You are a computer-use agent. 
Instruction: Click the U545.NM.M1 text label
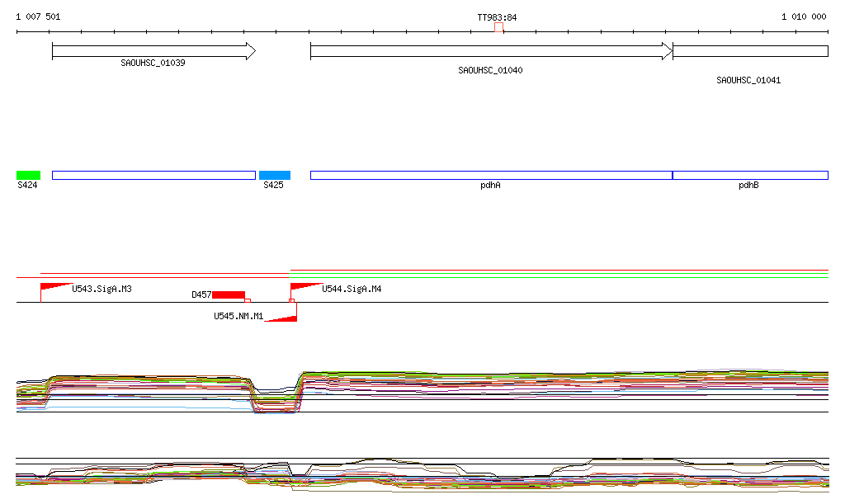(238, 316)
